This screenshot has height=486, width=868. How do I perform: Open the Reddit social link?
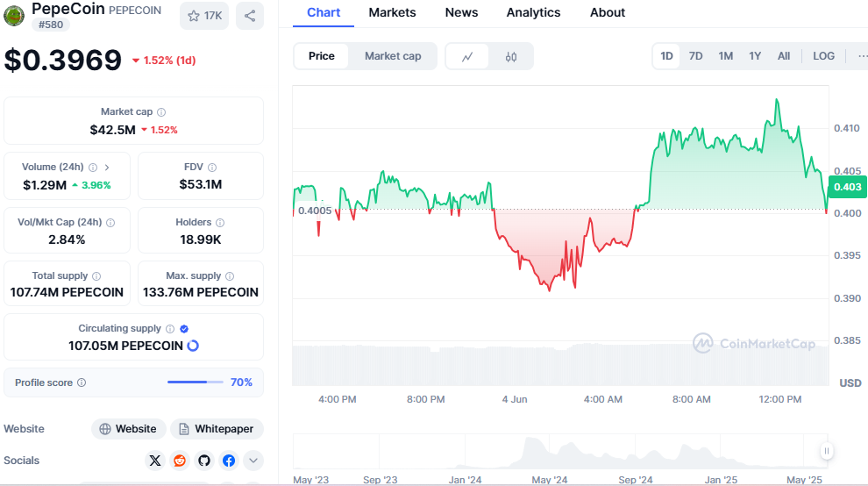click(180, 461)
